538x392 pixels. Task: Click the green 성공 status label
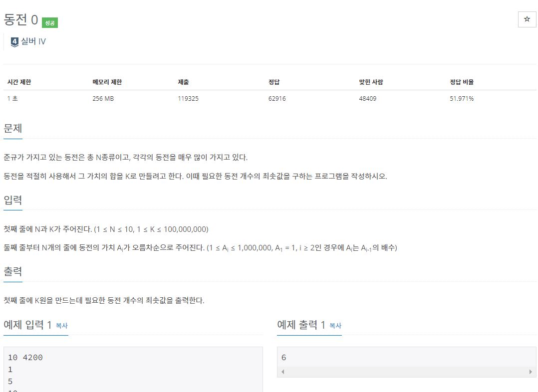click(x=50, y=22)
